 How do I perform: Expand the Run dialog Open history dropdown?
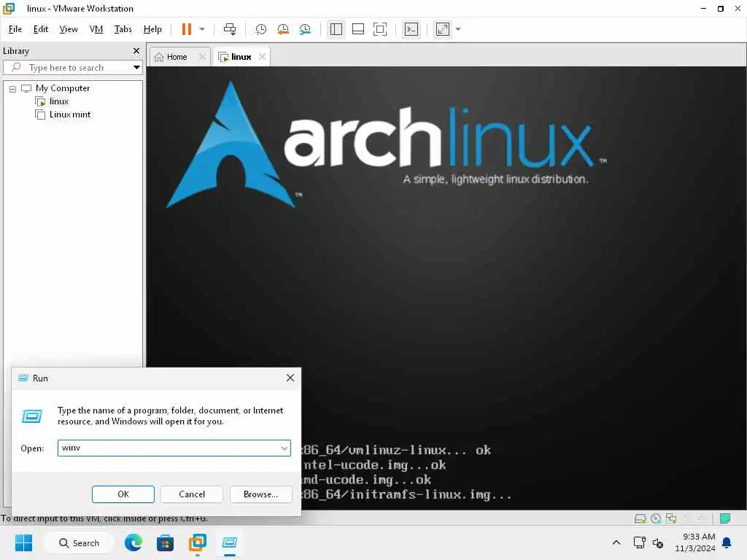click(x=284, y=448)
